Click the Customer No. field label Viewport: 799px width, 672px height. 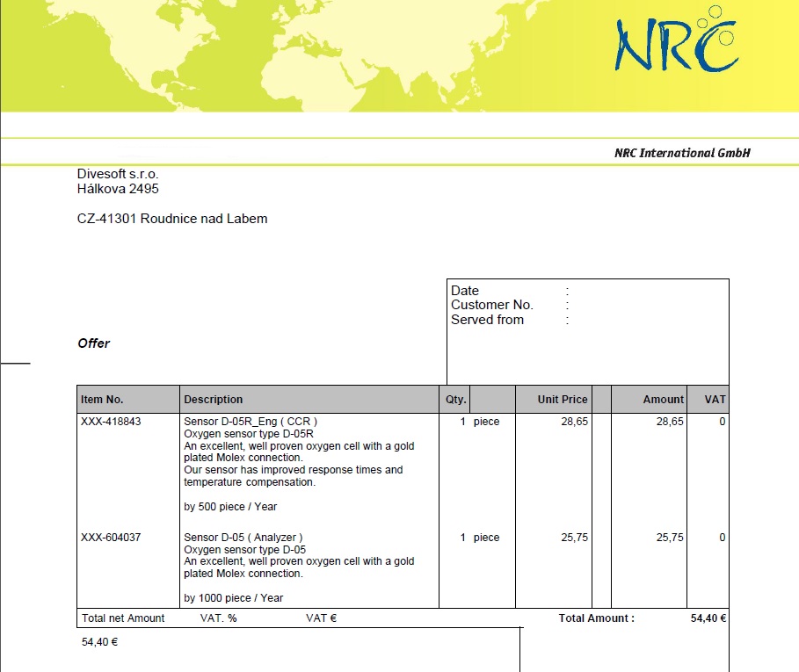[491, 305]
